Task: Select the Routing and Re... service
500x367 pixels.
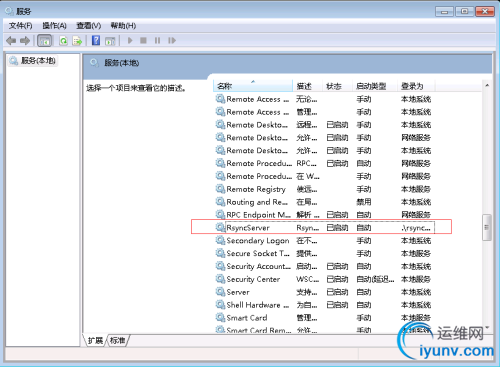Action: (x=323, y=202)
